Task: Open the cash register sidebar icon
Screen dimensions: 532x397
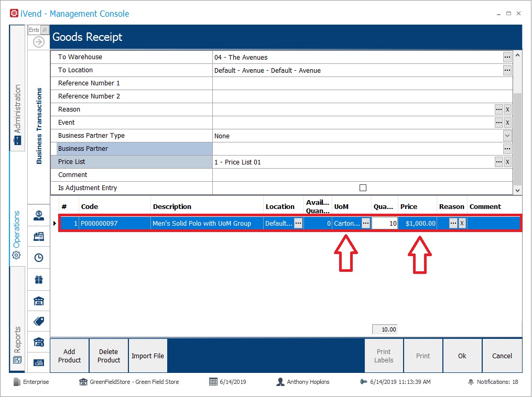Action: point(39,236)
